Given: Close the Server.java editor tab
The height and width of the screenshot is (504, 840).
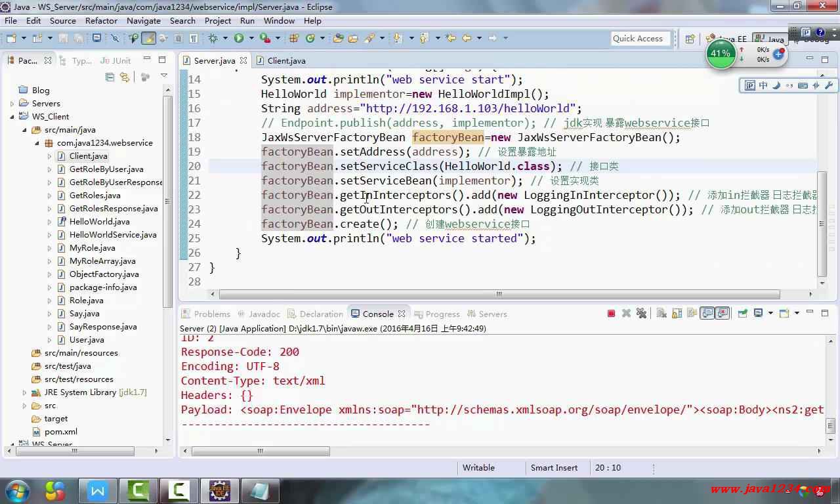Looking at the screenshot, I should 243,60.
